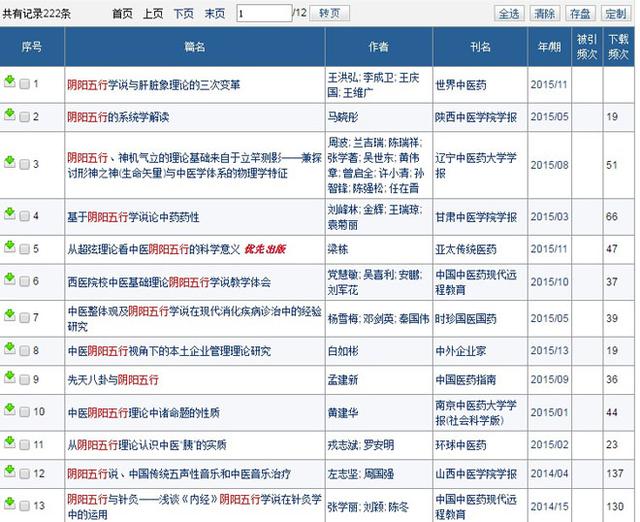Viewport: 640px width, 522px height.
Task: Click the page number input field
Action: point(264,13)
